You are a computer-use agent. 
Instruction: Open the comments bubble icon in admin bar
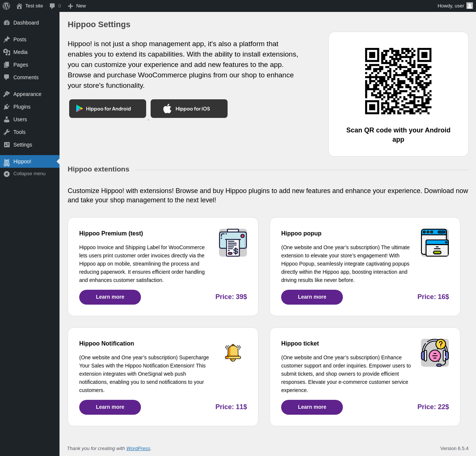[x=52, y=6]
